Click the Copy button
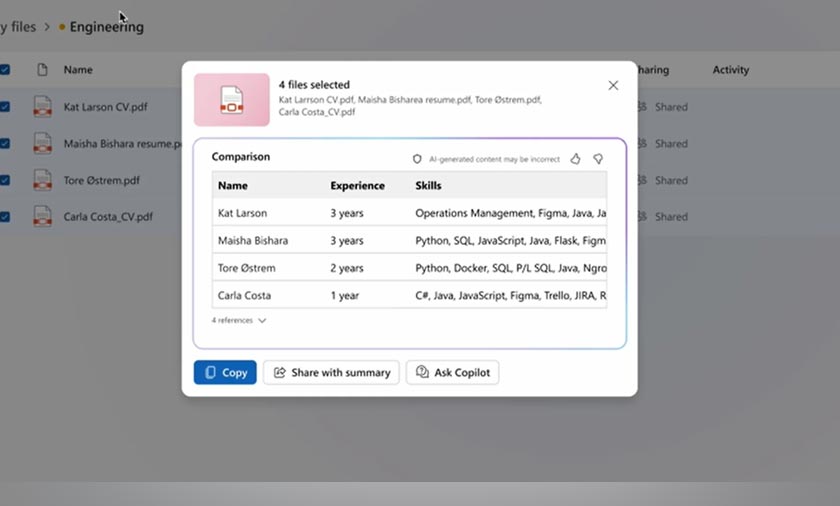The height and width of the screenshot is (506, 840). tap(225, 373)
